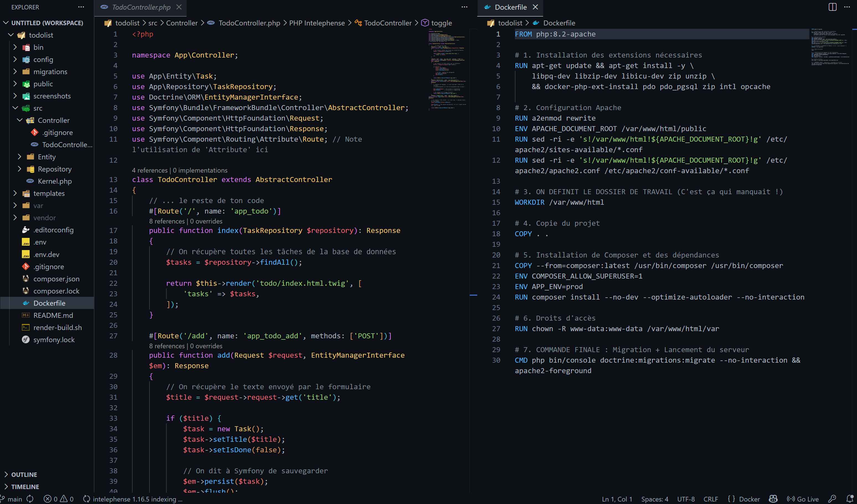Collapse the UNTITLED (WORKSPACE) section
Viewport: 857px width, 504px height.
coord(6,23)
